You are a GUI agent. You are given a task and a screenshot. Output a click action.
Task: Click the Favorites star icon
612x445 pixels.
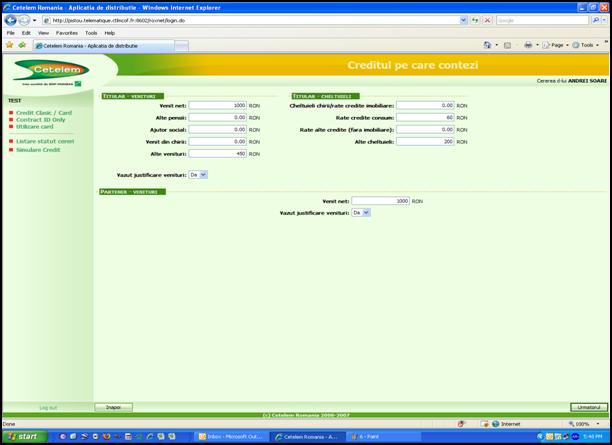tap(9, 45)
